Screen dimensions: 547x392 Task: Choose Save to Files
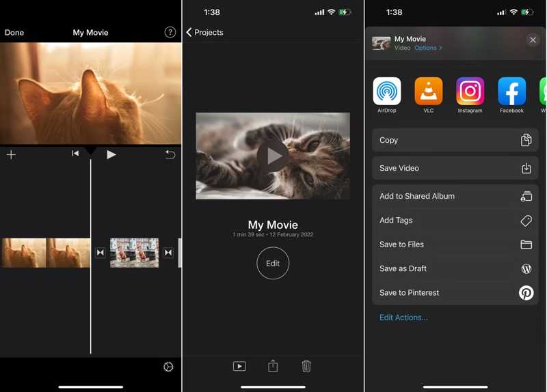tap(455, 244)
